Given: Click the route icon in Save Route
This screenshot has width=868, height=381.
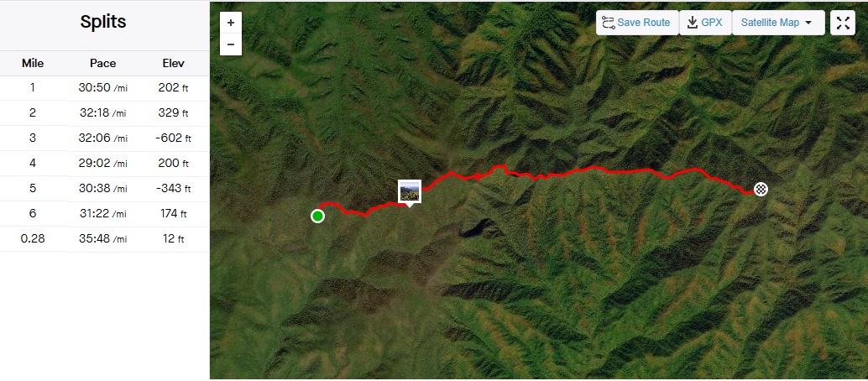Looking at the screenshot, I should (608, 23).
